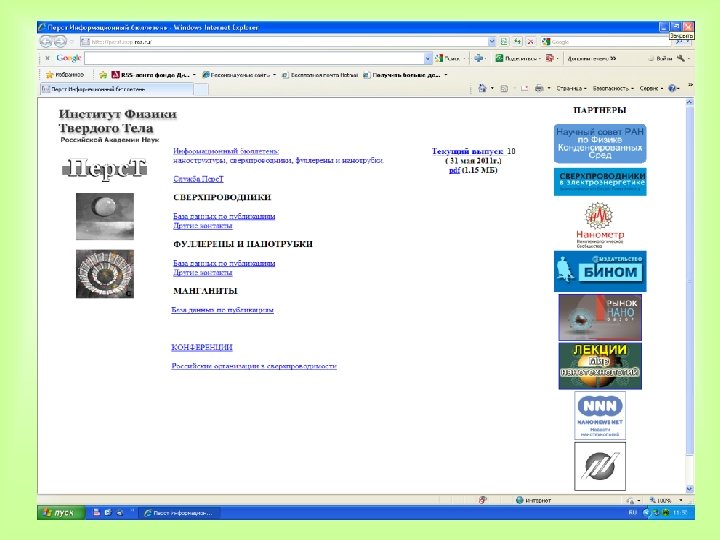Image resolution: width=720 pixels, height=540 pixels.
Task: Open the Home page icon in command bar
Action: [x=482, y=88]
